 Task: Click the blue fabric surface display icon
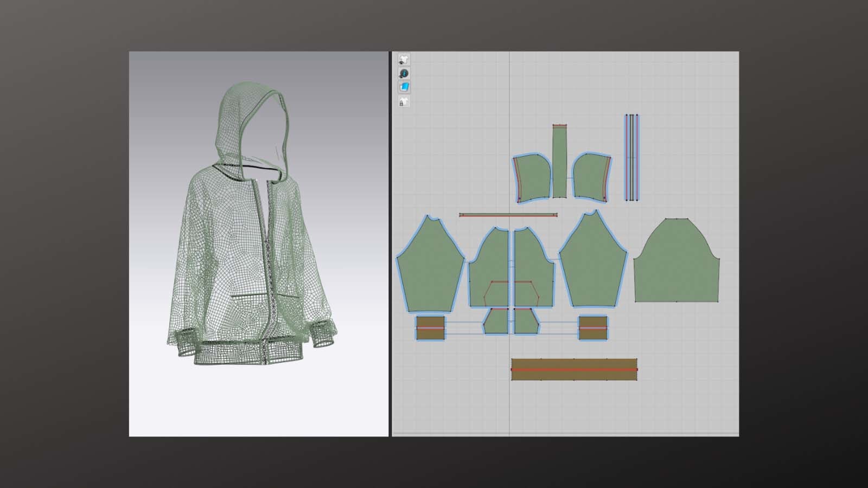tap(404, 87)
